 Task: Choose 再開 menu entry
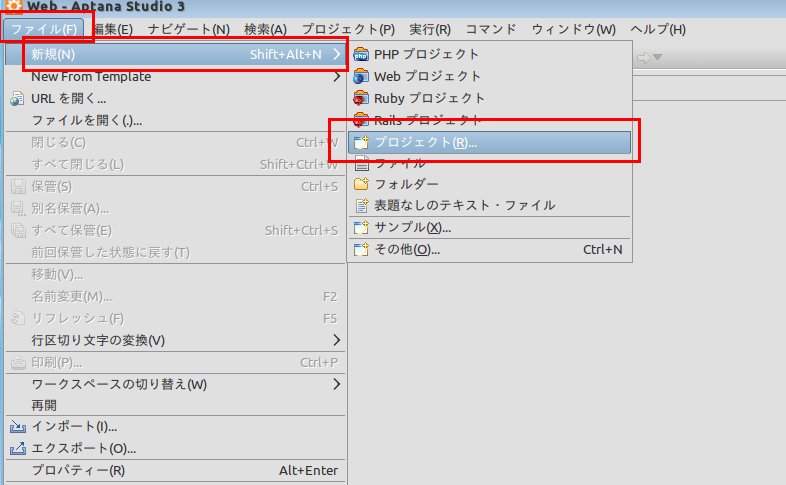[175, 405]
